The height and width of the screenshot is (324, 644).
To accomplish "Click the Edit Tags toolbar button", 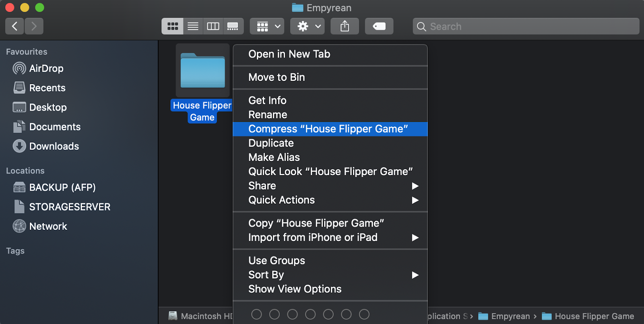I will coord(379,27).
